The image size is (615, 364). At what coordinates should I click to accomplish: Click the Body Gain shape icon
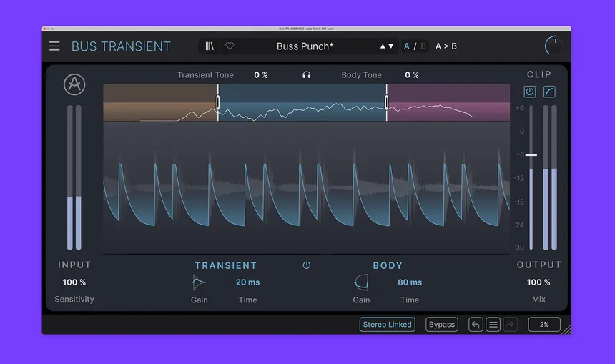click(361, 282)
